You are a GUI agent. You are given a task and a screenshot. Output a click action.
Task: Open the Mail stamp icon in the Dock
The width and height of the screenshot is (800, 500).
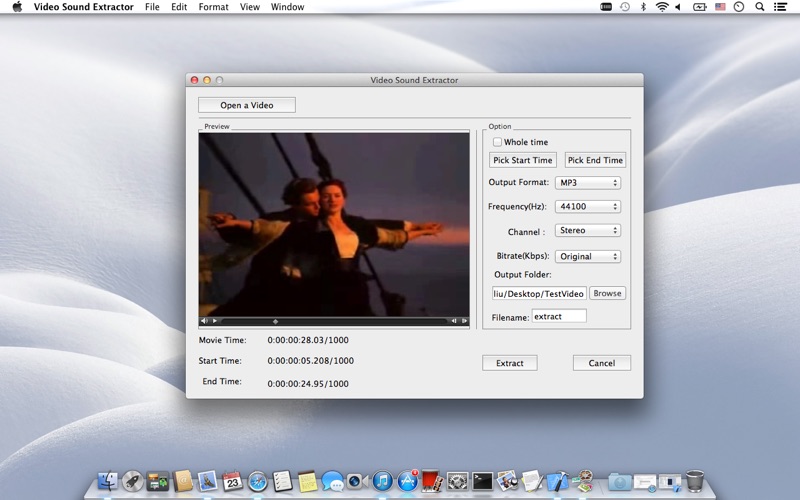[x=208, y=481]
